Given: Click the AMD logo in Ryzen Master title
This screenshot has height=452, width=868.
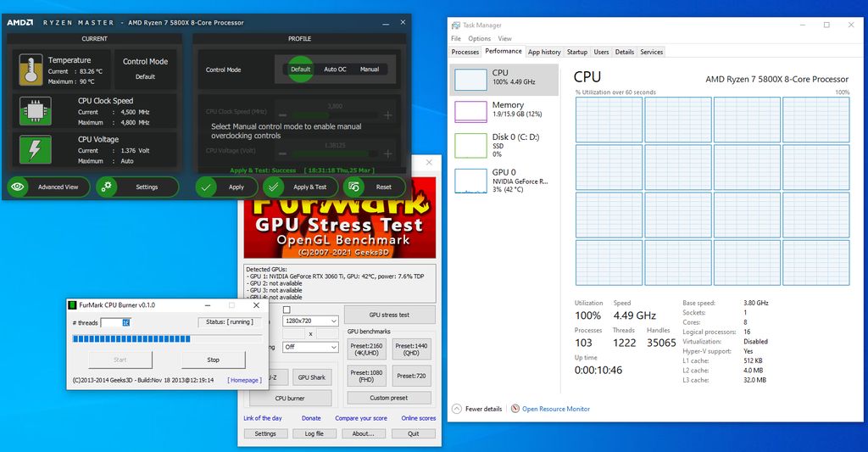Looking at the screenshot, I should (x=20, y=23).
